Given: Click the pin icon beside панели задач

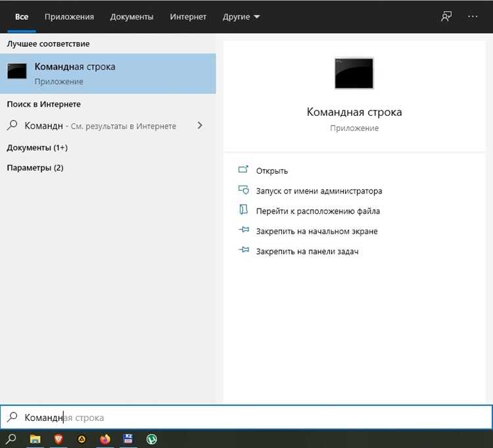Looking at the screenshot, I should click(244, 250).
